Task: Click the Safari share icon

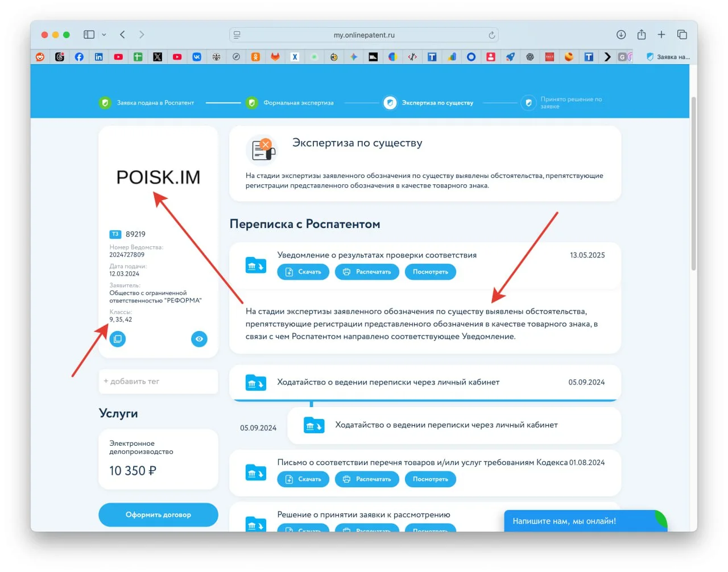Action: pos(642,35)
